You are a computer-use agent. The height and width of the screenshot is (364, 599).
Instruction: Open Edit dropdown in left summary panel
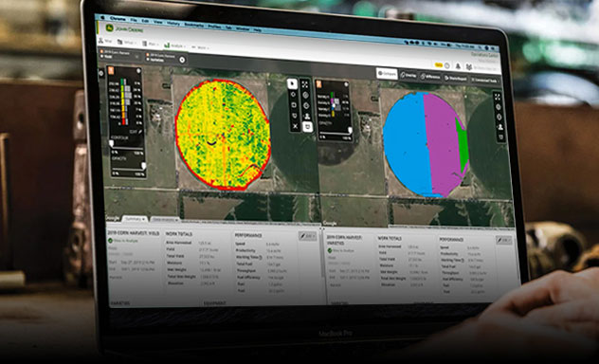pos(307,236)
